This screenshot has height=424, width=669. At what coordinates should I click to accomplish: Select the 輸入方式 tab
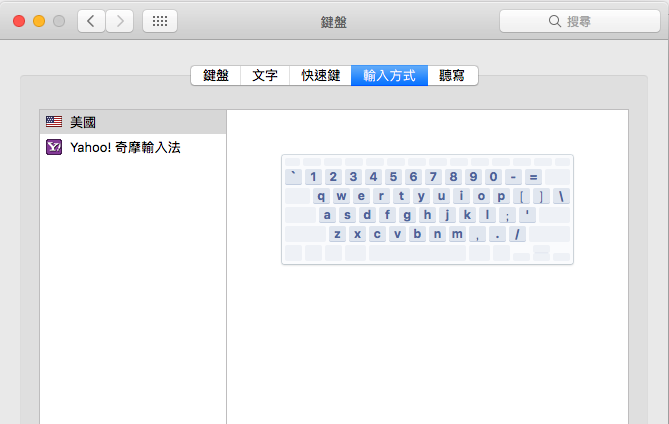[x=389, y=76]
